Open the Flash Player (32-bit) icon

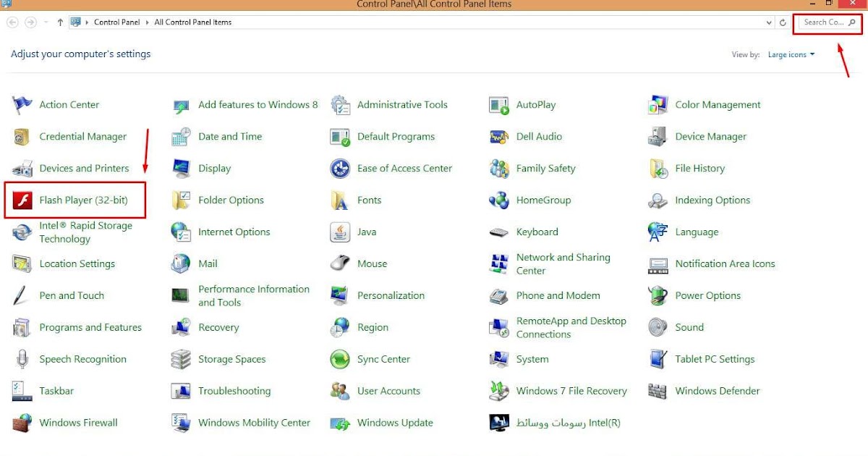click(22, 200)
